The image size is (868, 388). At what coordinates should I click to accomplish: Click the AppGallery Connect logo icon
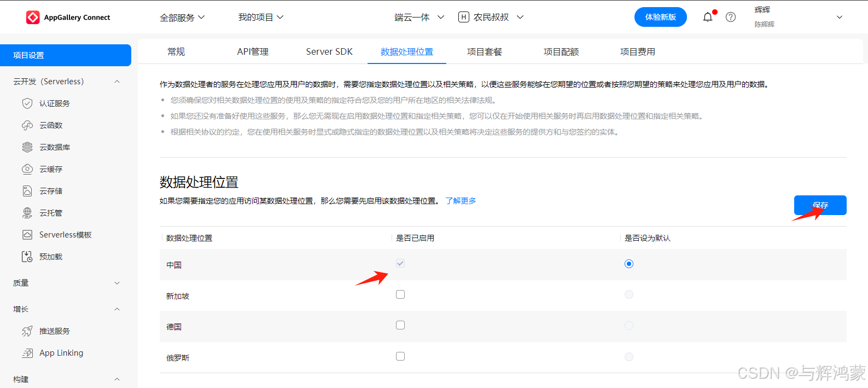(x=33, y=18)
